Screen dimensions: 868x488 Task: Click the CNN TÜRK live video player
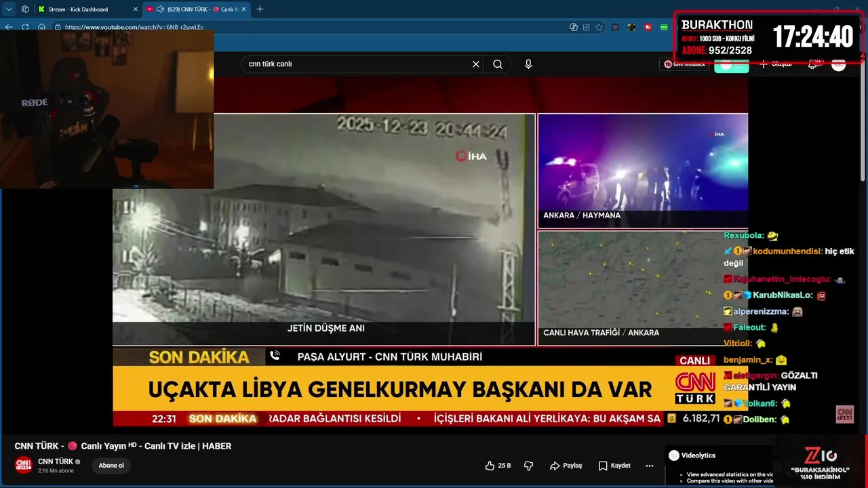(430, 251)
